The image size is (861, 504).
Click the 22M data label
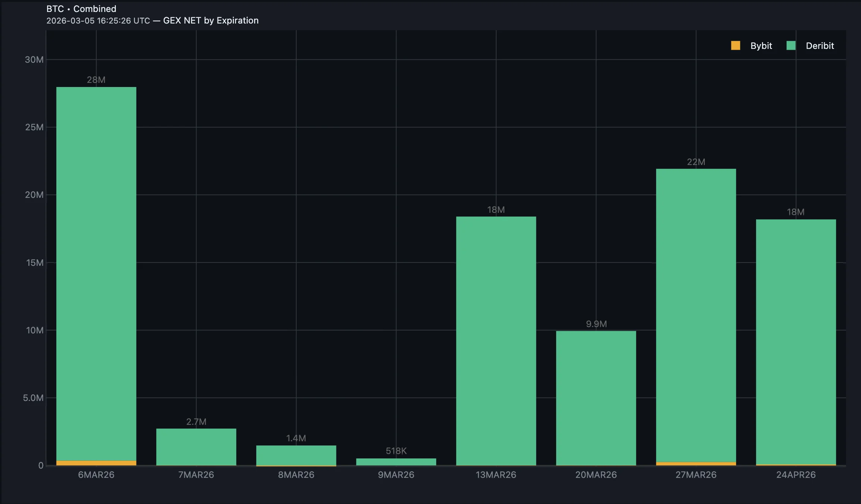[696, 162]
